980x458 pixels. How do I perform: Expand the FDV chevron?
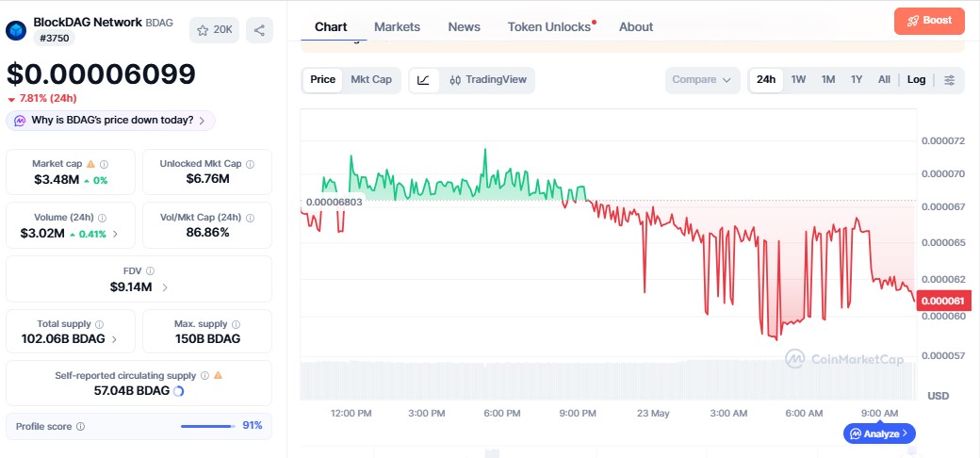(165, 287)
